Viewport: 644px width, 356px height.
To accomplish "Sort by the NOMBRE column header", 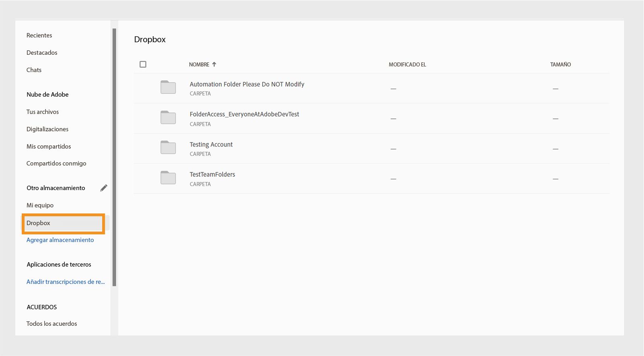I will [x=199, y=64].
